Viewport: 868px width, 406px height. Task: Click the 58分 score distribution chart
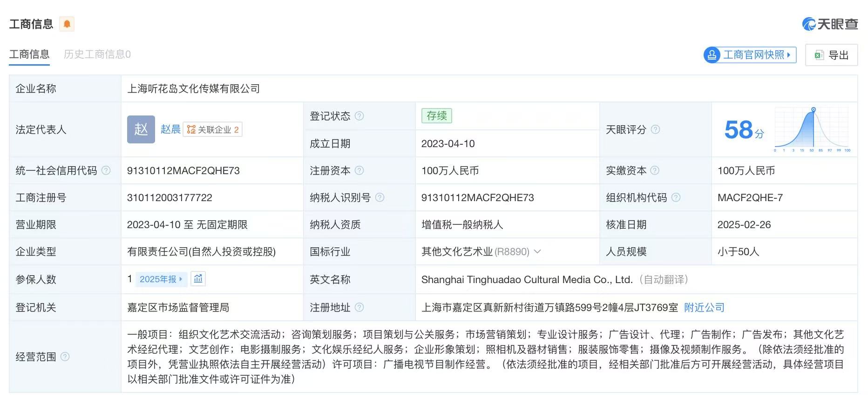tap(813, 129)
